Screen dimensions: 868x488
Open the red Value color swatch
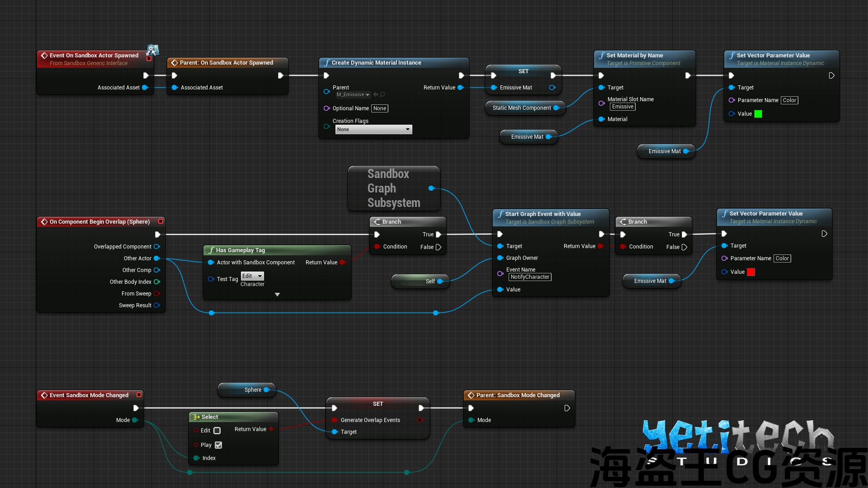point(751,272)
